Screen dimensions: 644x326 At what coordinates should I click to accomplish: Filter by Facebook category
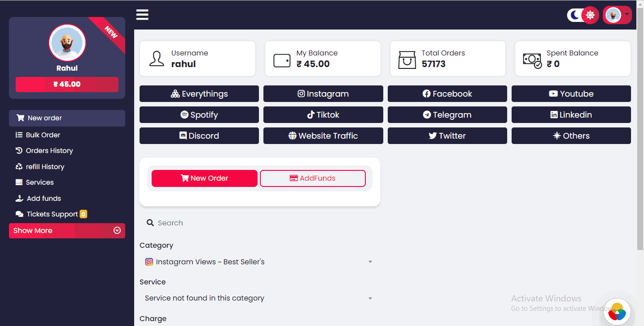point(447,94)
